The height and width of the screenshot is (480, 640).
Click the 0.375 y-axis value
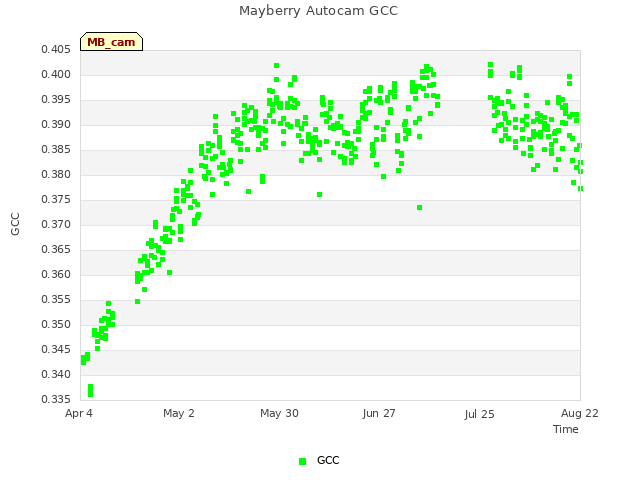(x=56, y=199)
